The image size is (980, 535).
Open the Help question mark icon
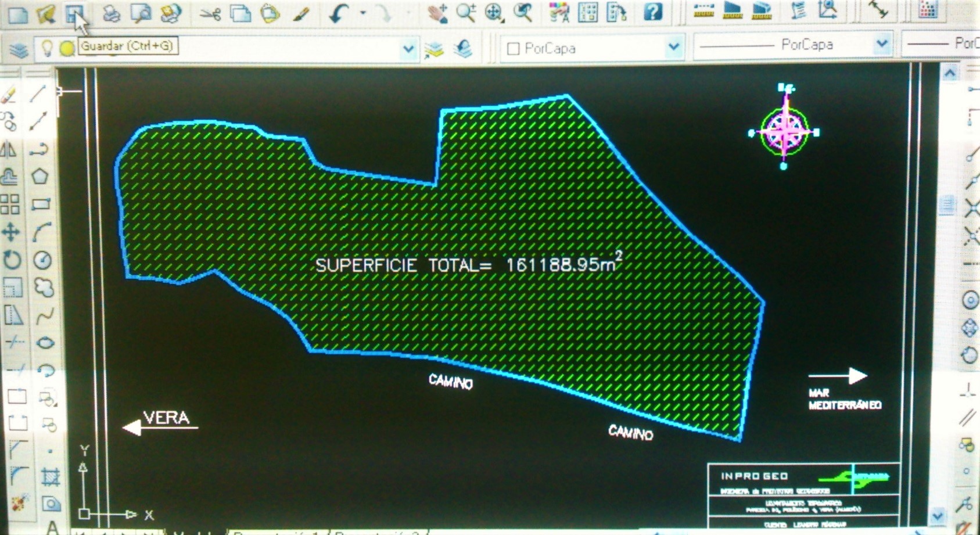[x=653, y=12]
